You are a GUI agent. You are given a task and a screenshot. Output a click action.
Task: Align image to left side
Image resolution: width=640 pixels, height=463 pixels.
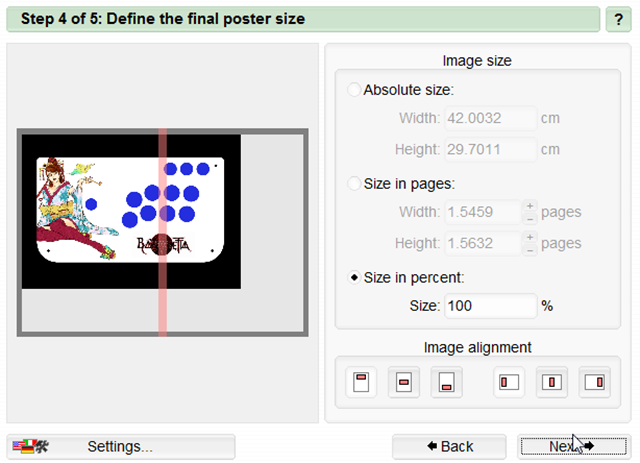(509, 382)
